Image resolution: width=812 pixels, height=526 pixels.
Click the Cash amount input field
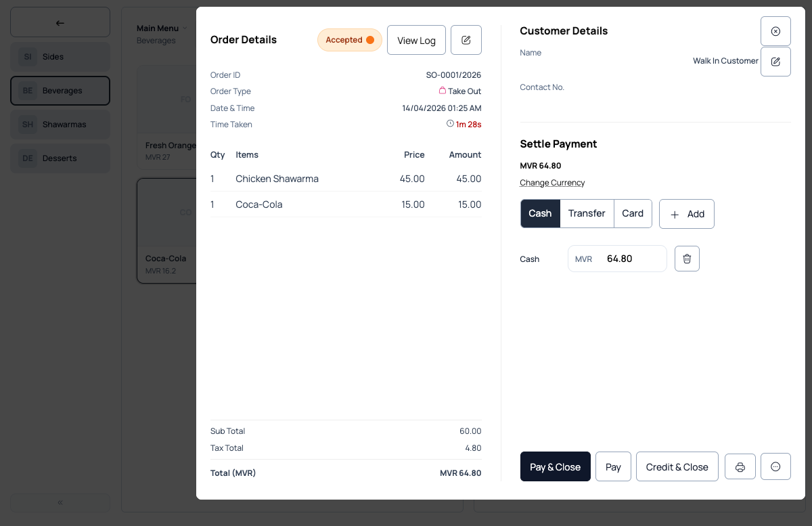(x=617, y=259)
